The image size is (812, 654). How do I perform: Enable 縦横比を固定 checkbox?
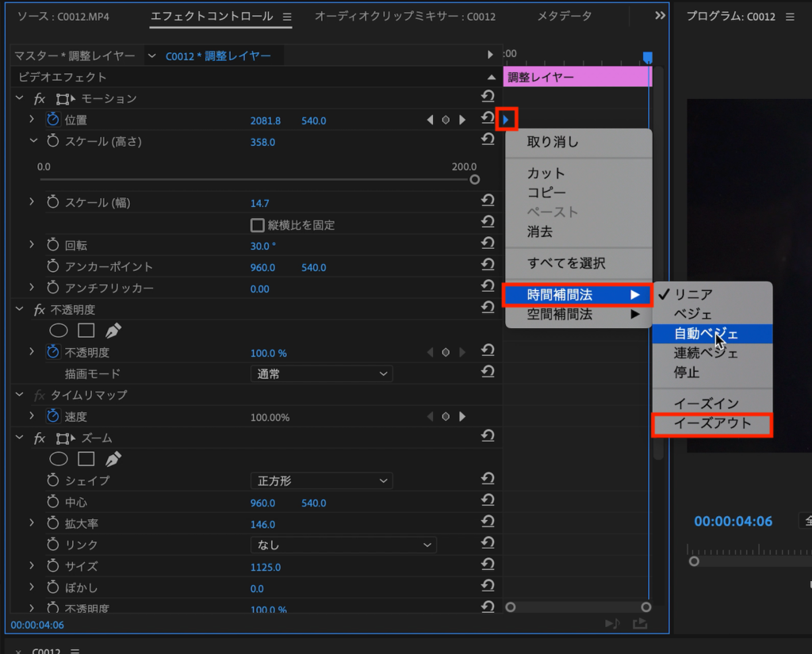pyautogui.click(x=258, y=225)
